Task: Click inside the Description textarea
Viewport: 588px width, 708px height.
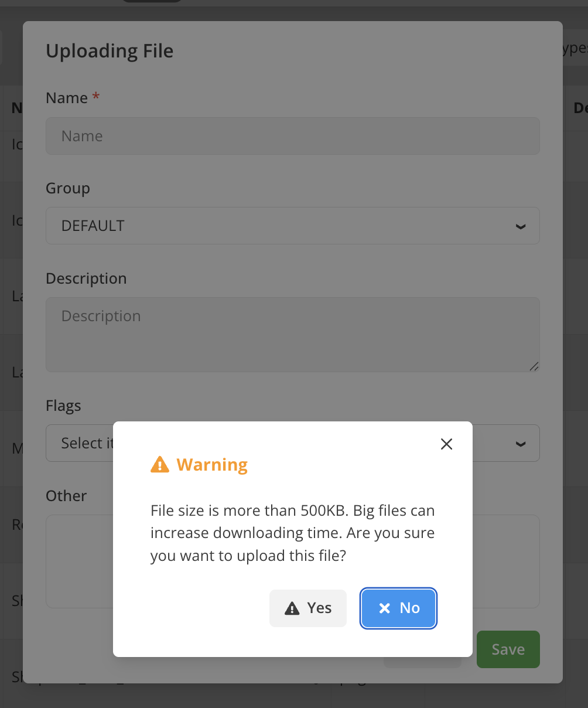Action: (x=292, y=335)
